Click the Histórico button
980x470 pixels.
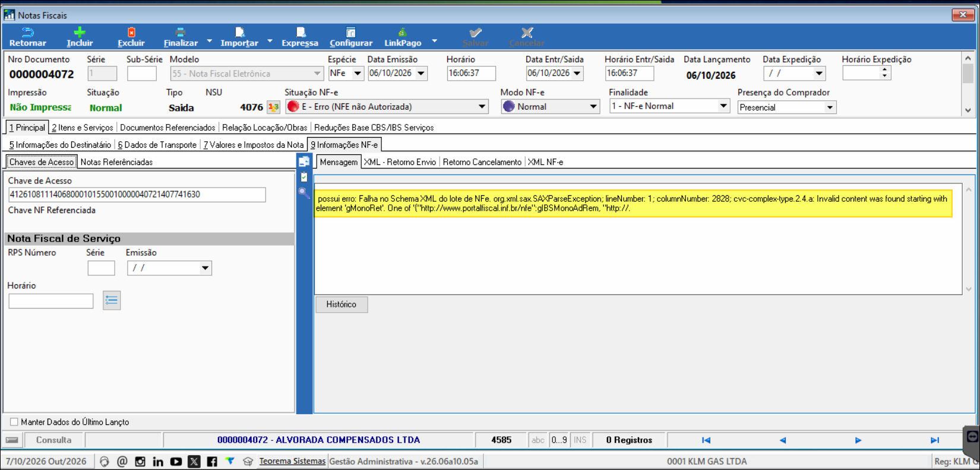click(x=342, y=304)
